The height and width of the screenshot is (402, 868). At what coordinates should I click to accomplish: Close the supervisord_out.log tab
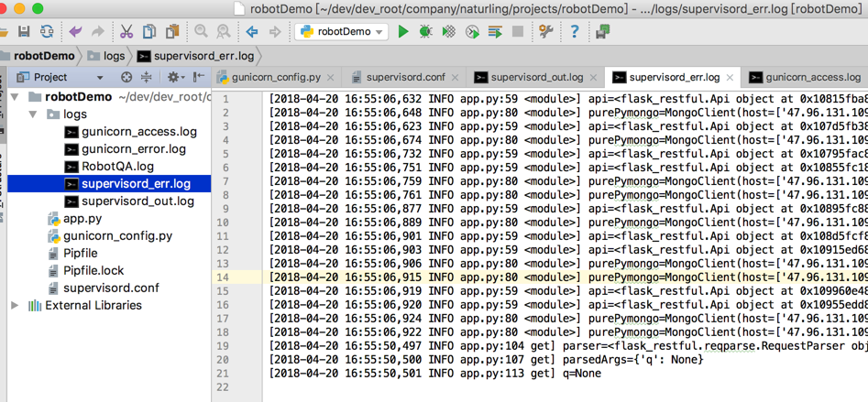point(593,78)
